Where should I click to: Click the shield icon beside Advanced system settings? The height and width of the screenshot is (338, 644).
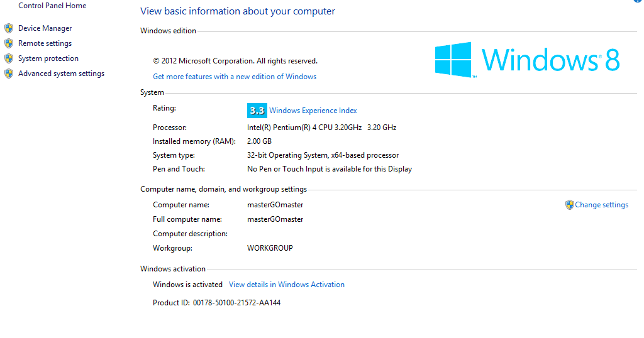click(x=9, y=74)
